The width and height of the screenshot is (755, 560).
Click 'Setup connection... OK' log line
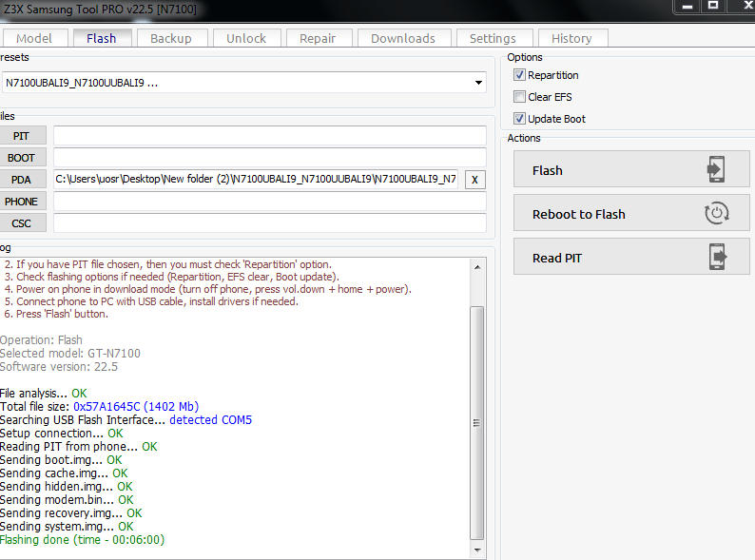click(x=62, y=434)
